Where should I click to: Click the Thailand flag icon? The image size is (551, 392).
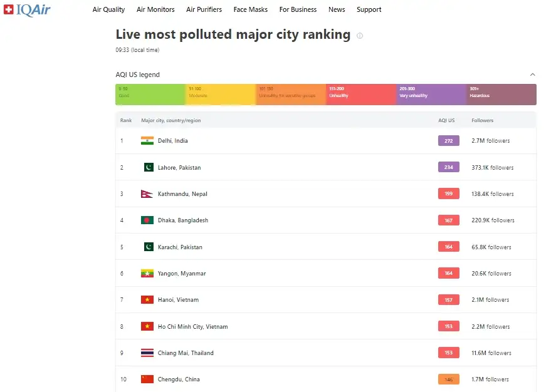click(x=147, y=353)
